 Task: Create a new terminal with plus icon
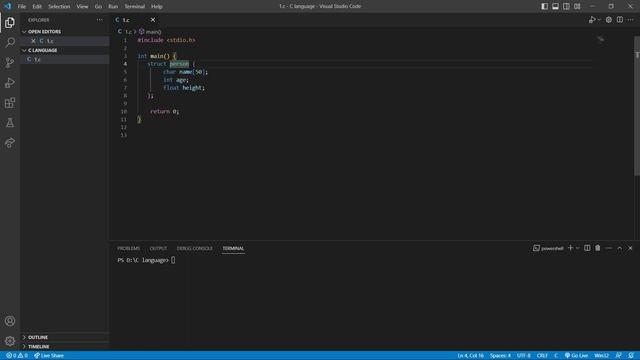coord(571,248)
